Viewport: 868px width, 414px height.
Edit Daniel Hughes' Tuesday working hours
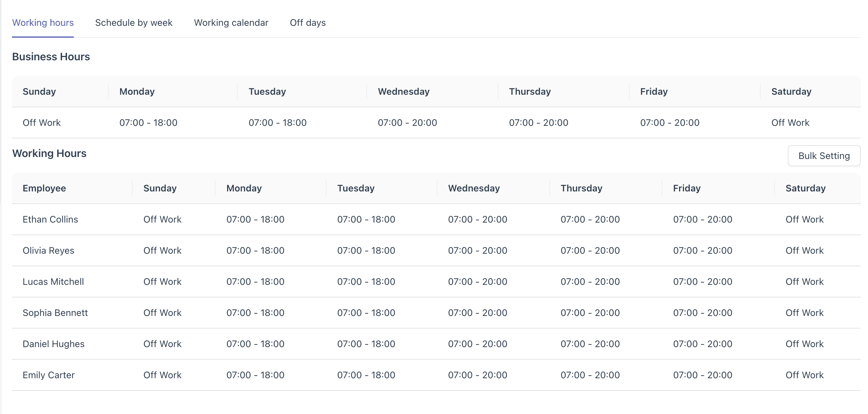366,344
